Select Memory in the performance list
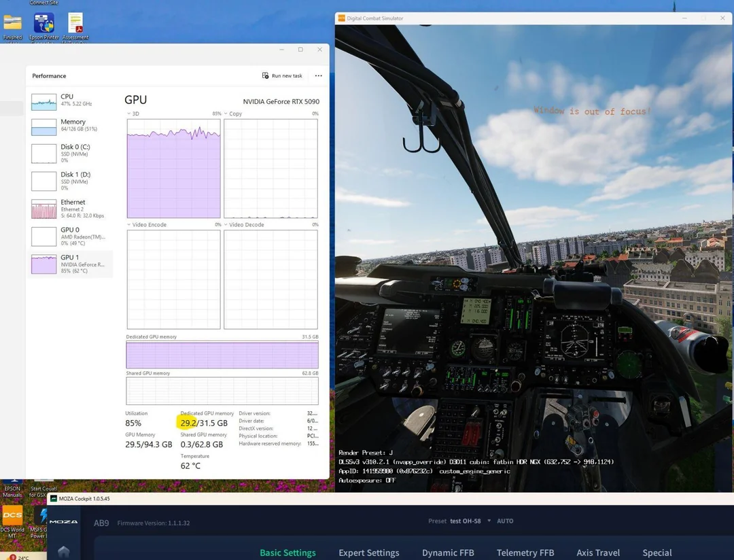Screen dimensions: 734x560 (70, 126)
